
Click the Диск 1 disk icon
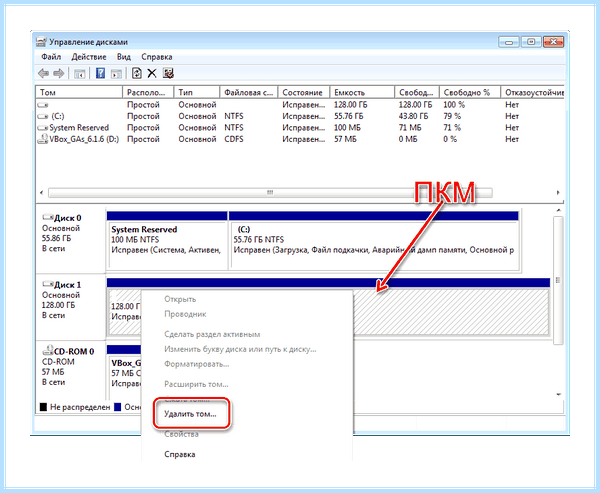48,284
